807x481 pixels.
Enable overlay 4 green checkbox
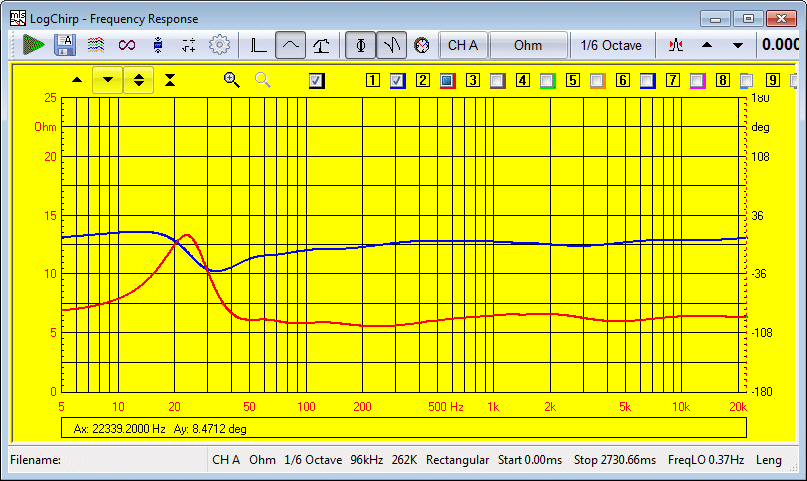547,81
